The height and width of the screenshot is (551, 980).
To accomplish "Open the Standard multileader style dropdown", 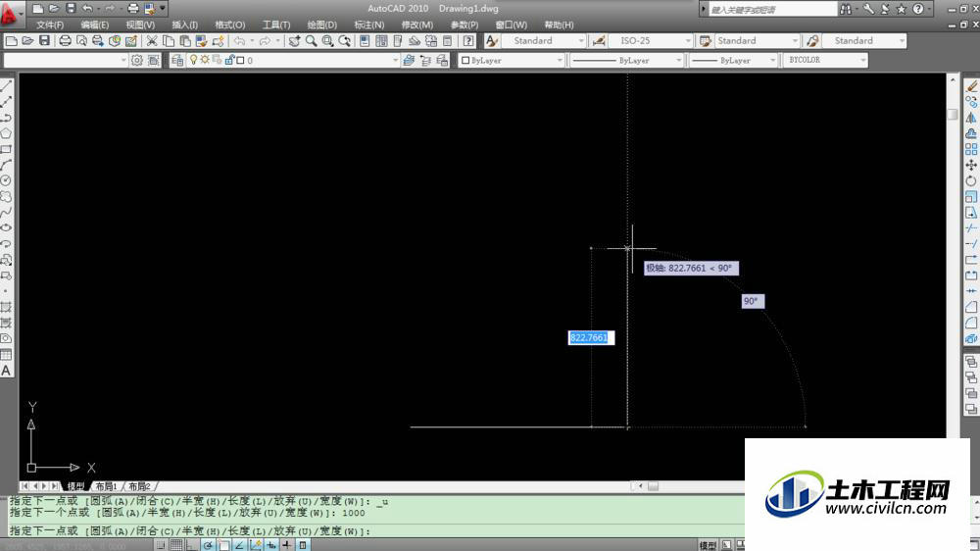I will (x=863, y=40).
